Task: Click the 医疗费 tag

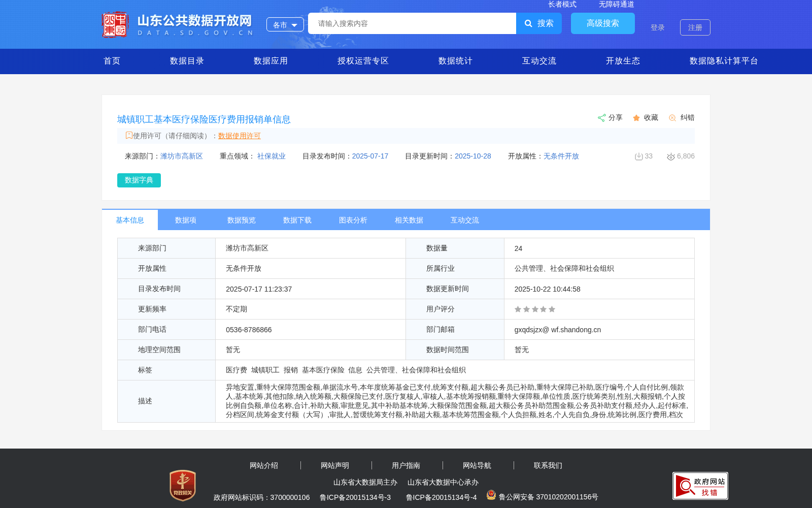Action: 236,370
